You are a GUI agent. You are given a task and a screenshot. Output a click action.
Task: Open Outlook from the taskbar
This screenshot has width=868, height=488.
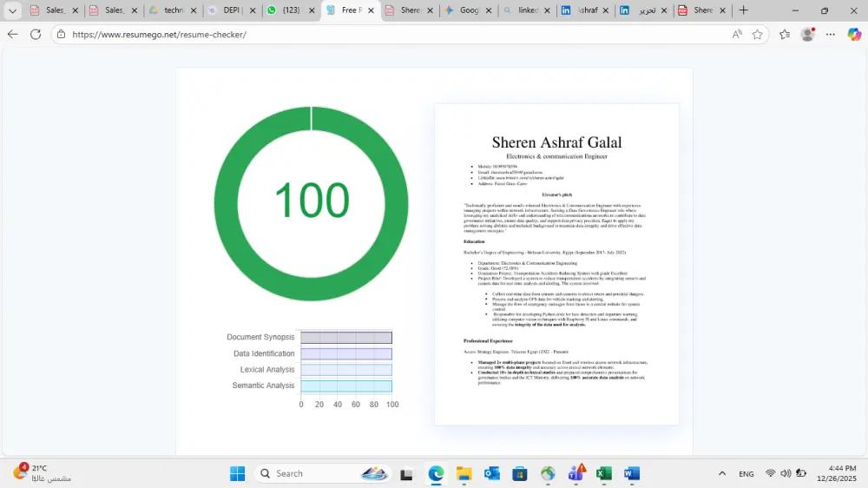(x=491, y=473)
